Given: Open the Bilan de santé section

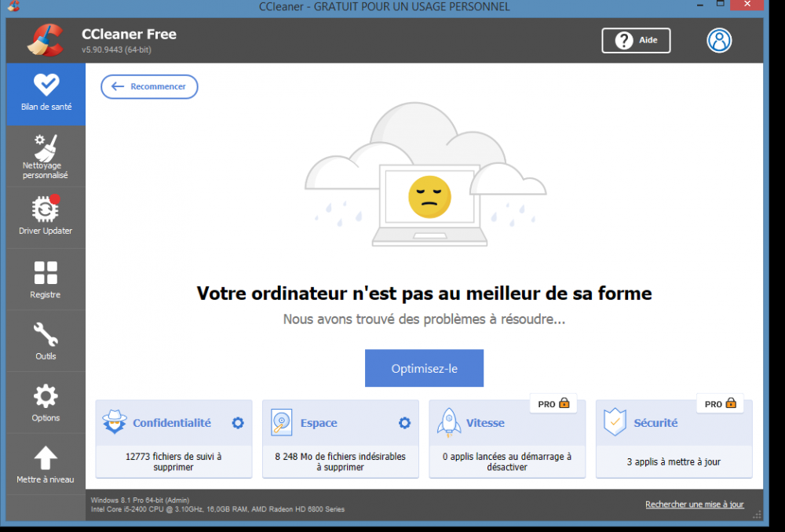Looking at the screenshot, I should pyautogui.click(x=46, y=93).
